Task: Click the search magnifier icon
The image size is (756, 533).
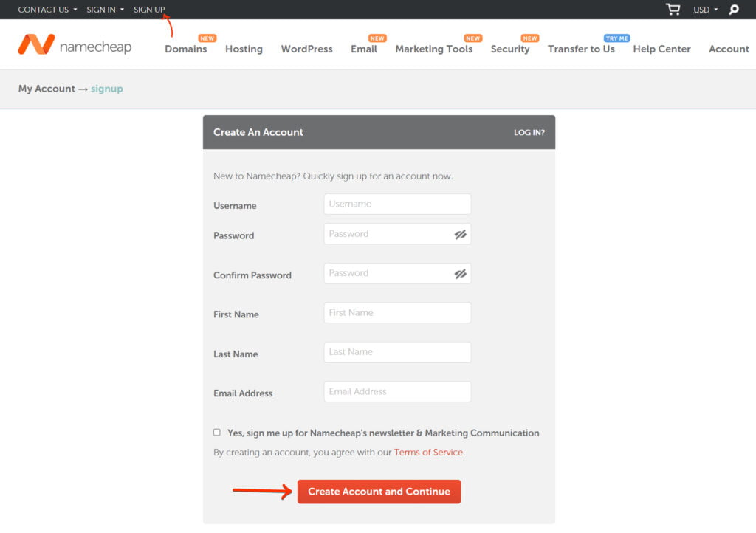Action: pos(733,10)
